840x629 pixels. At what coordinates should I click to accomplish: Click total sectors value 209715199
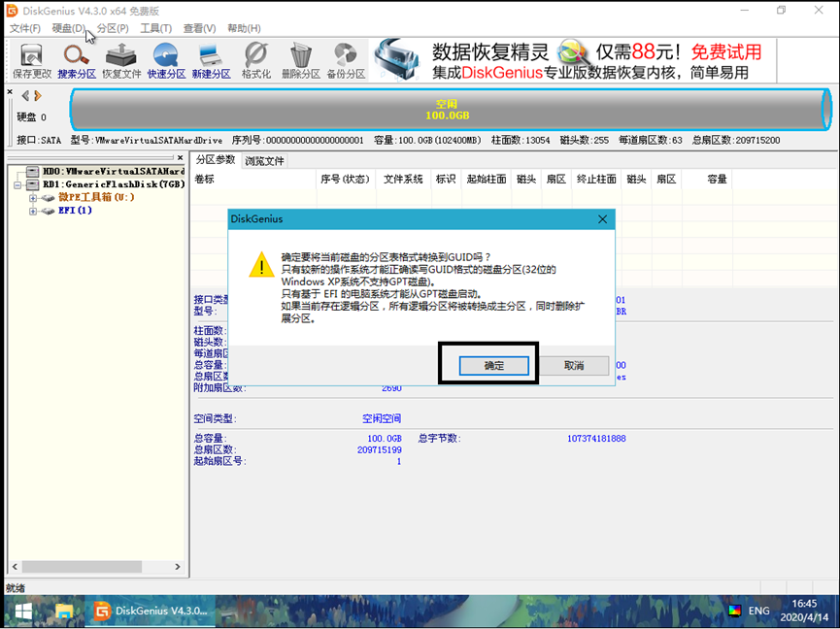(x=380, y=449)
